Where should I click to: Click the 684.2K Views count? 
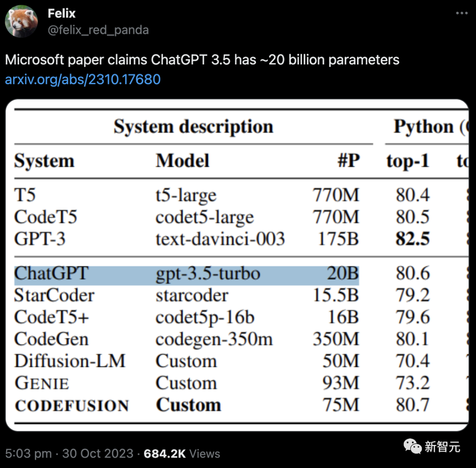(x=182, y=453)
